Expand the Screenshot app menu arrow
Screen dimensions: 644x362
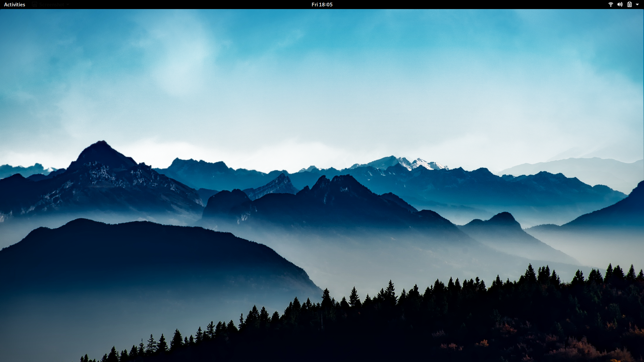click(x=68, y=4)
